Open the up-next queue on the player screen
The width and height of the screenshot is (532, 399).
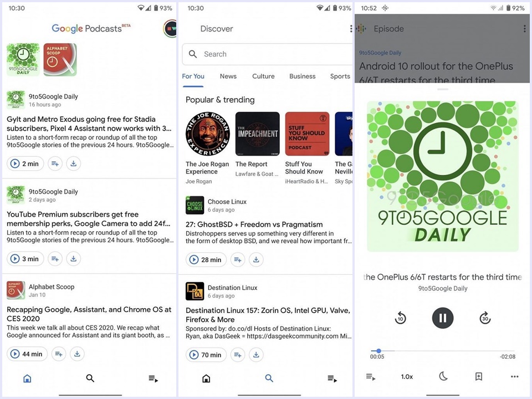(x=371, y=376)
